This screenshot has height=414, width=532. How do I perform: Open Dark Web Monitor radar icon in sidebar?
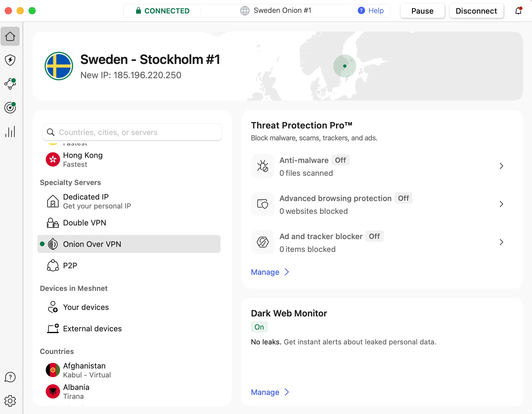10,108
